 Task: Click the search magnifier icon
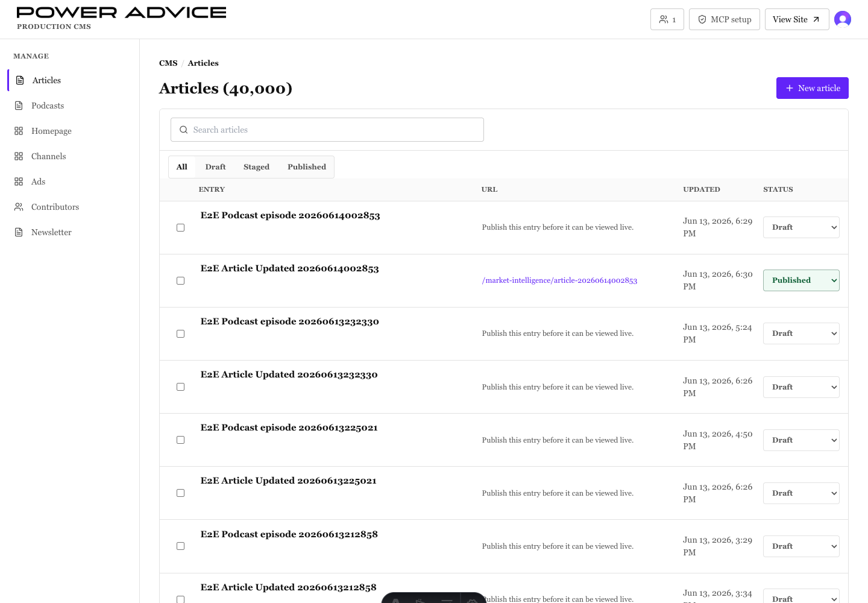(x=184, y=130)
